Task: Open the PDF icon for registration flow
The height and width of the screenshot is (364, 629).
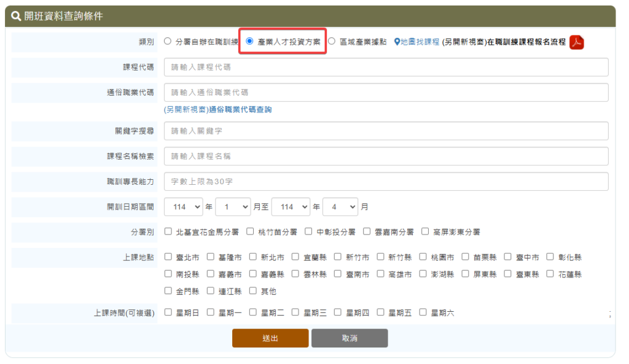Action: (x=576, y=42)
